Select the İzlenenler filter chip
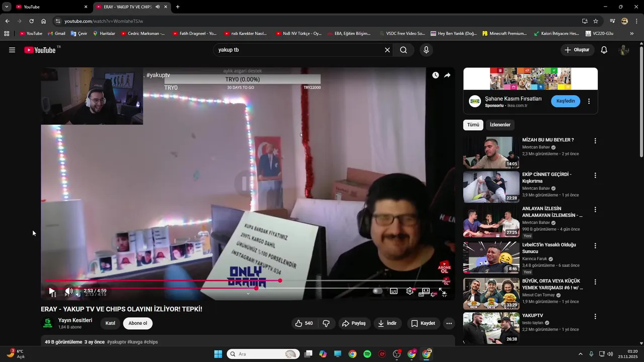The height and width of the screenshot is (362, 644). point(500,125)
